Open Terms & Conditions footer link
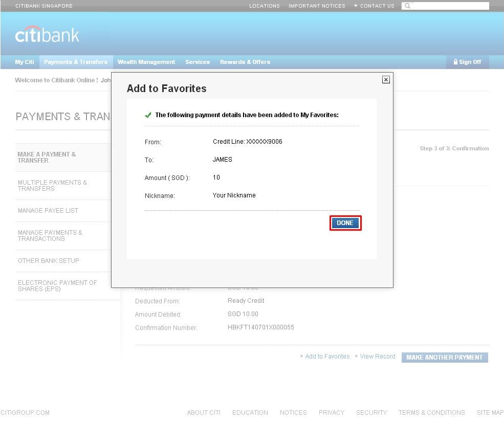Image resolution: width=504 pixels, height=422 pixels. pos(431,413)
